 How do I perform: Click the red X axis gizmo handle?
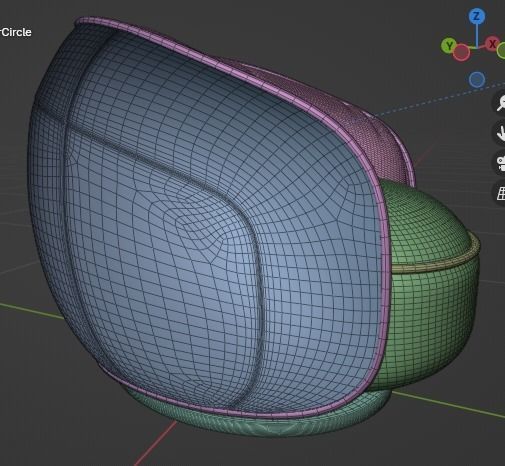click(492, 44)
